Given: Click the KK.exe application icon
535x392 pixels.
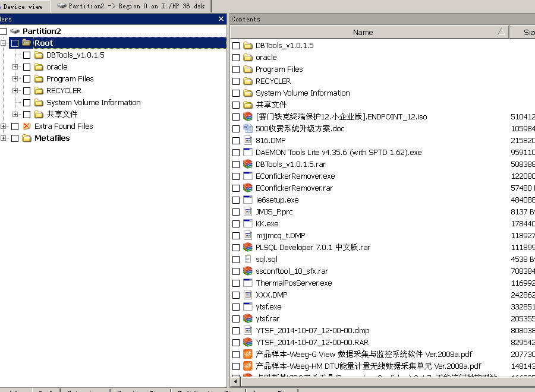Looking at the screenshot, I should coord(248,223).
